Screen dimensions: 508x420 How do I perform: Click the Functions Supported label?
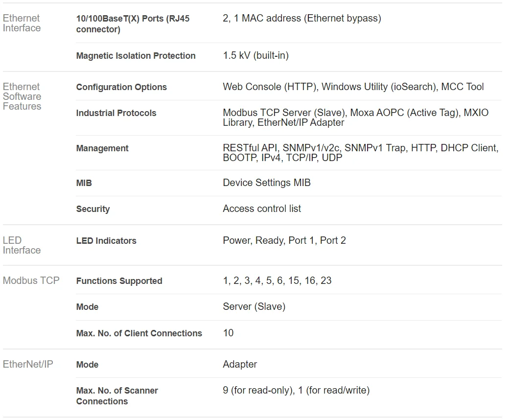[x=119, y=281]
